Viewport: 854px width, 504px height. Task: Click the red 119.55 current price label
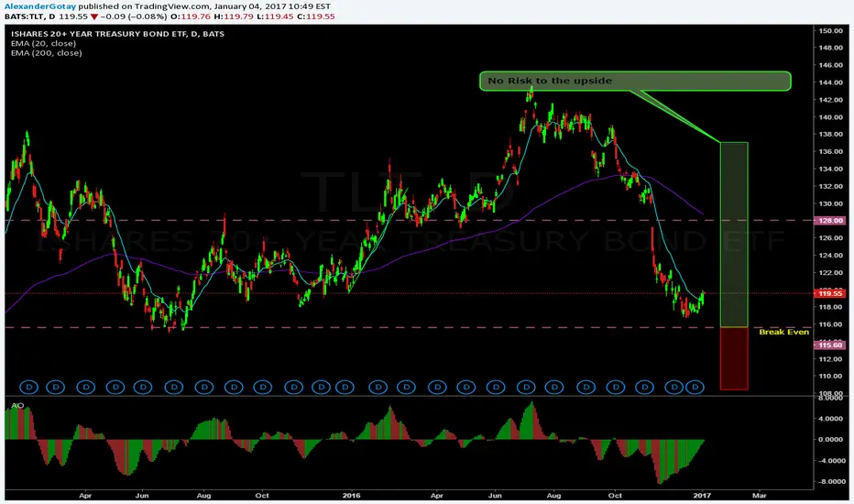pos(829,293)
